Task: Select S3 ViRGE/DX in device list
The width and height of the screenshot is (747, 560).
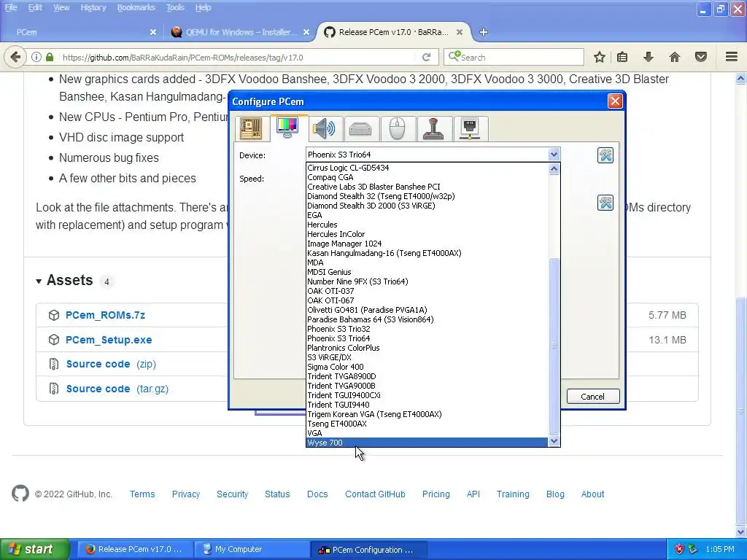Action: coord(427,357)
